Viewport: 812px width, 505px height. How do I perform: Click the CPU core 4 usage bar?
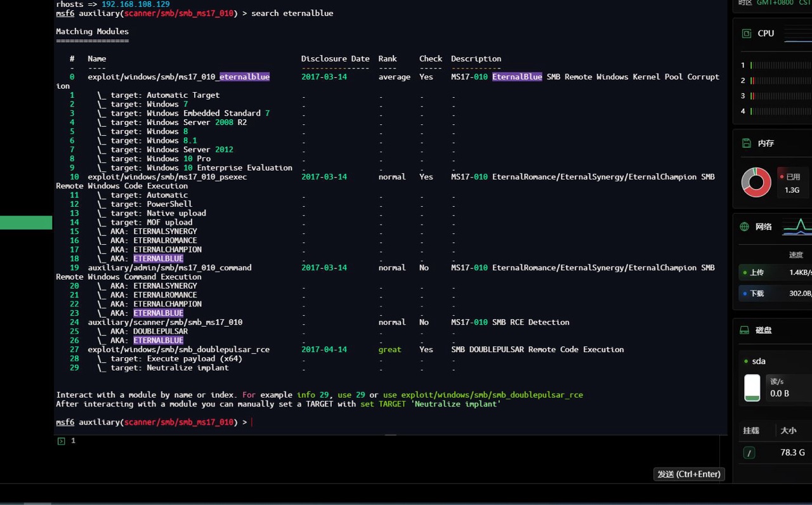point(781,111)
